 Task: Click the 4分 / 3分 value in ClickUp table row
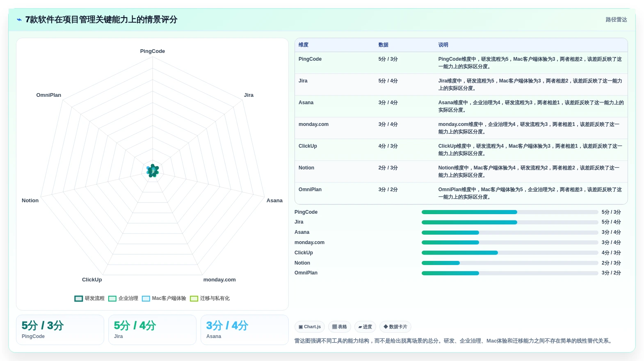point(388,146)
